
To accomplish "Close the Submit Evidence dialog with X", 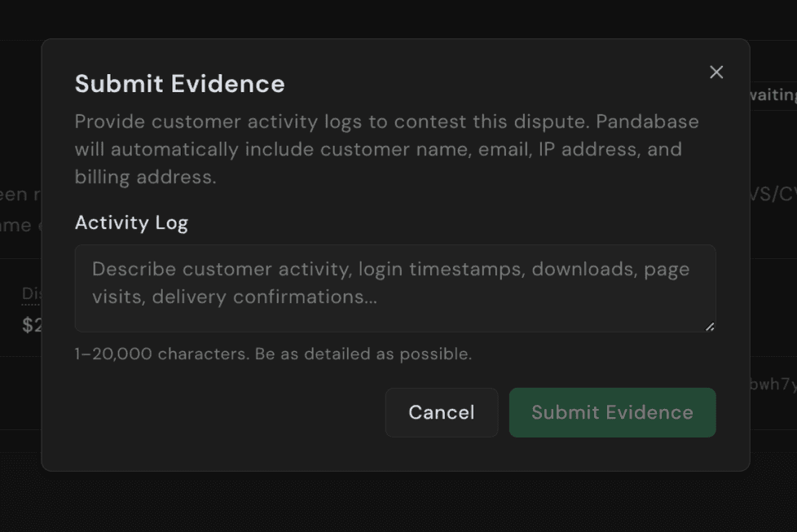I will (x=716, y=73).
